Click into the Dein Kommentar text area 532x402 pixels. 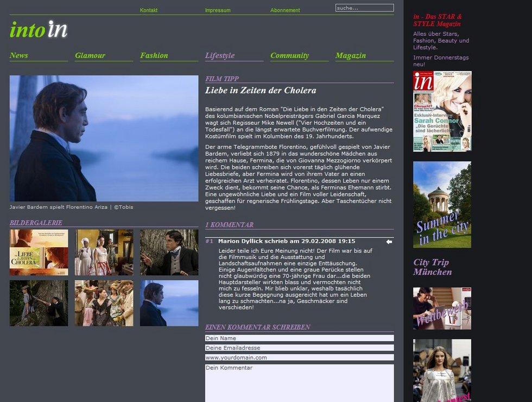click(299, 383)
